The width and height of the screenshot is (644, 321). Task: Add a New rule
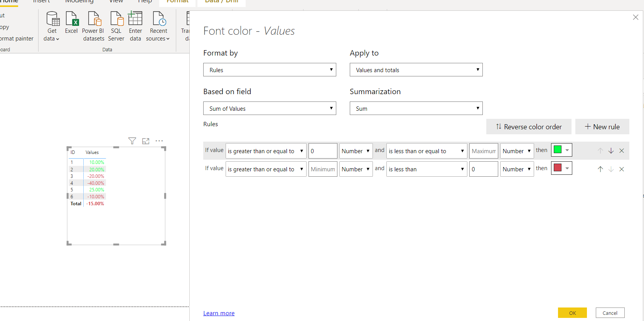(602, 127)
